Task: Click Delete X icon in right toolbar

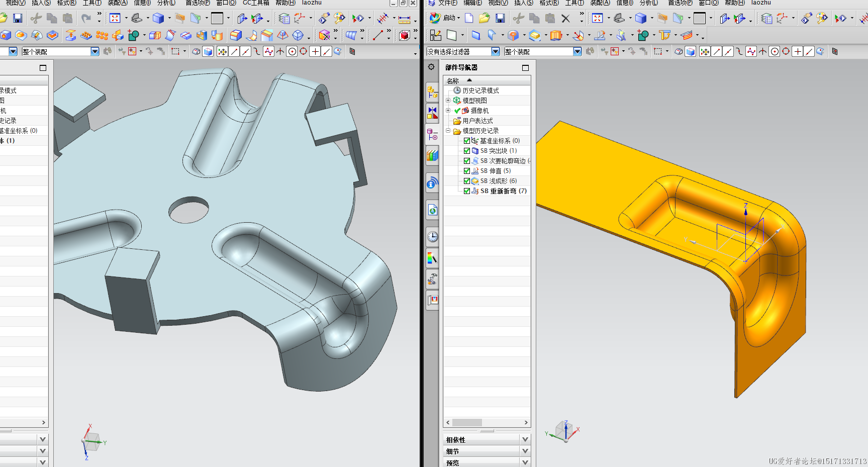Action: point(565,19)
